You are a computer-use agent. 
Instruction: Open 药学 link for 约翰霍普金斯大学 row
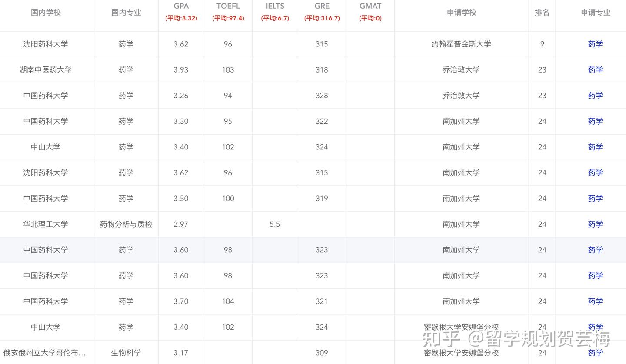pyautogui.click(x=595, y=44)
